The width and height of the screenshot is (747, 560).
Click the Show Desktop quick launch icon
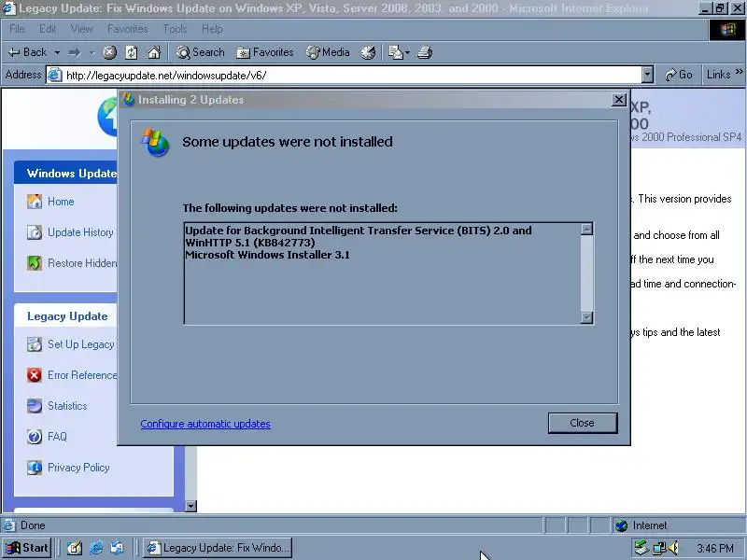pos(75,548)
